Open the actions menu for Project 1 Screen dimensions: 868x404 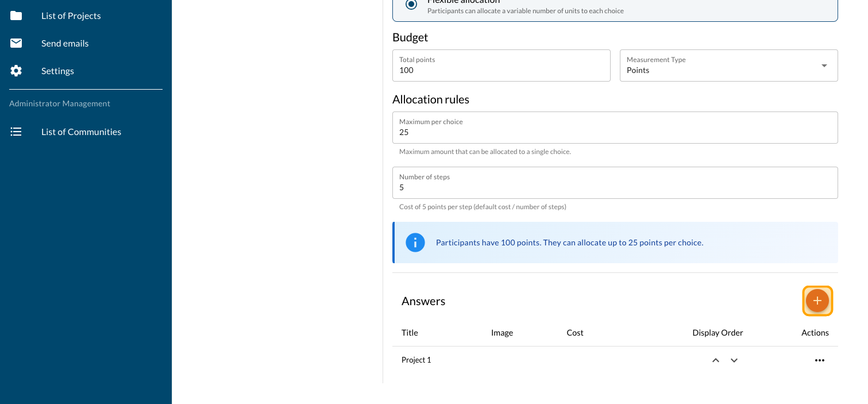click(819, 360)
